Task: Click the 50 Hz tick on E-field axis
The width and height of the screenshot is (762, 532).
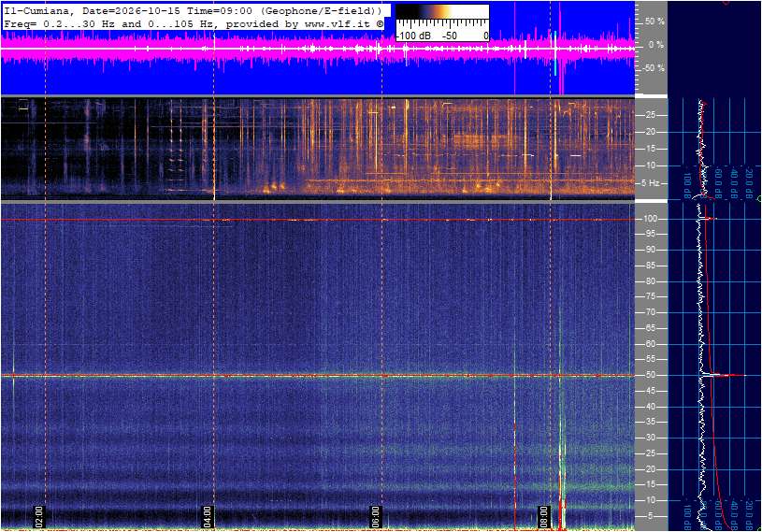Action: pyautogui.click(x=650, y=375)
